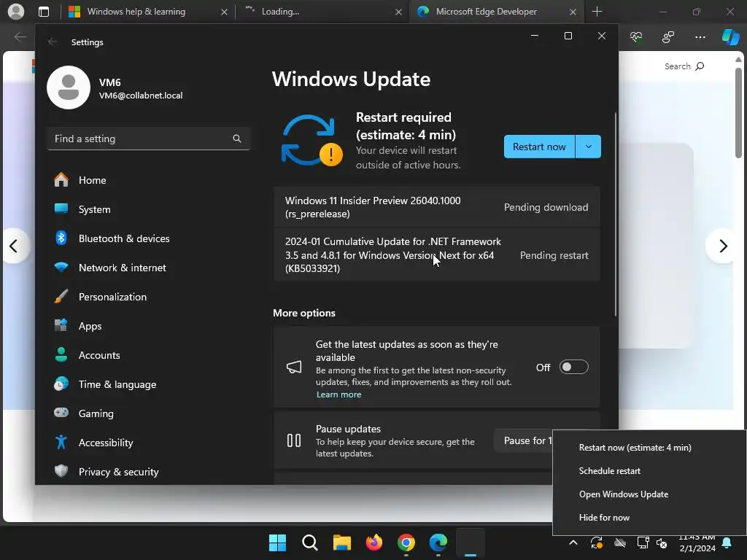Click the display tray icon
Image resolution: width=747 pixels, height=560 pixels.
pyautogui.click(x=643, y=542)
